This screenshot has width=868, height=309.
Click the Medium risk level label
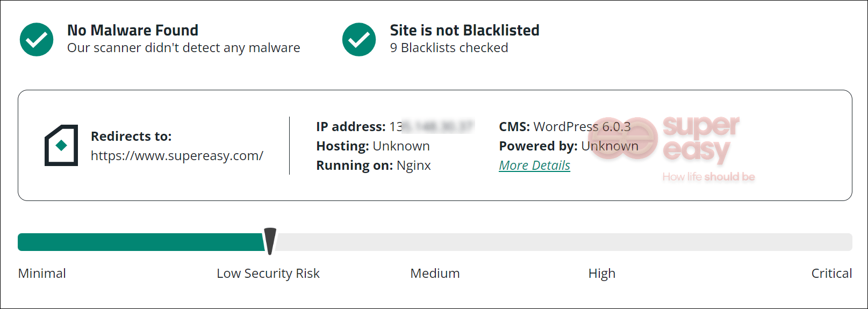coord(435,274)
